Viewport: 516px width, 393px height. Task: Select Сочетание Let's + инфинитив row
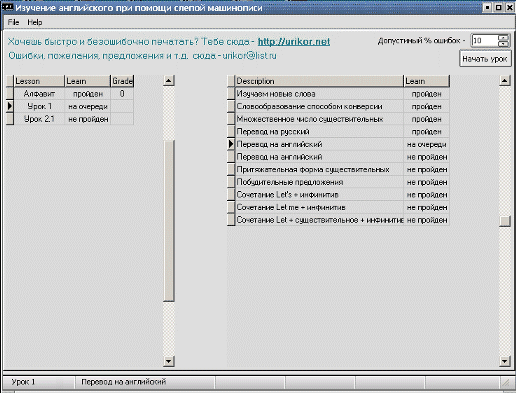pyautogui.click(x=338, y=195)
